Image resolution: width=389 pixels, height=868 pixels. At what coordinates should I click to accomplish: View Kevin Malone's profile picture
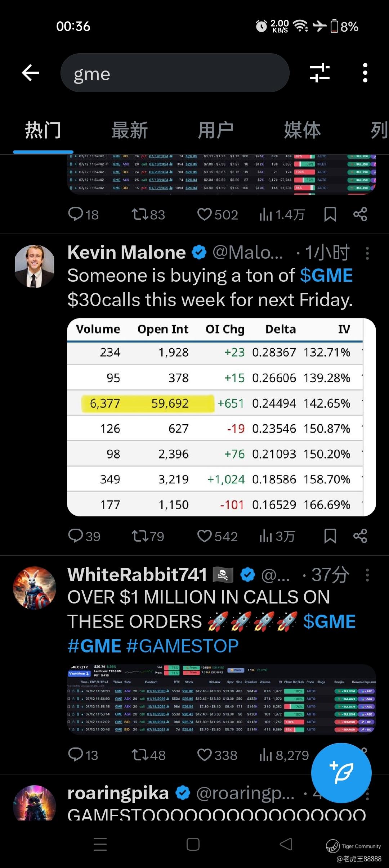(x=35, y=266)
